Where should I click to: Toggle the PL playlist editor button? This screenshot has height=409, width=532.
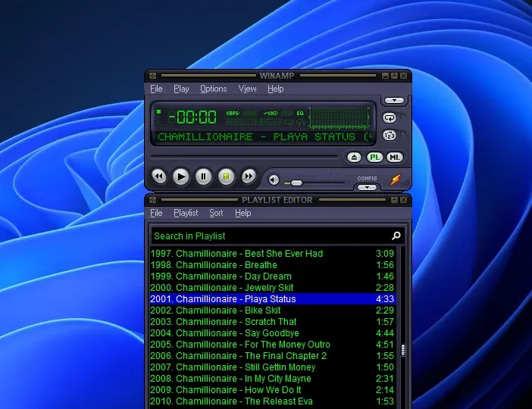pyautogui.click(x=374, y=157)
